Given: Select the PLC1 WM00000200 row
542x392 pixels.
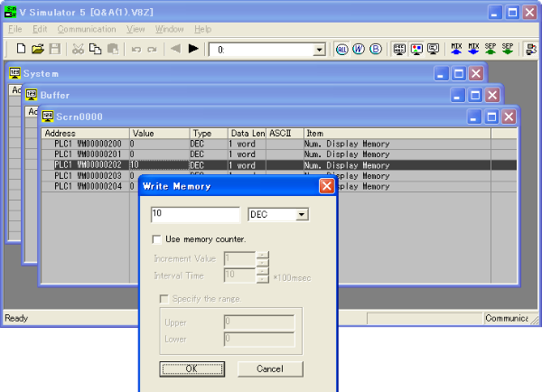Looking at the screenshot, I should (86, 144).
